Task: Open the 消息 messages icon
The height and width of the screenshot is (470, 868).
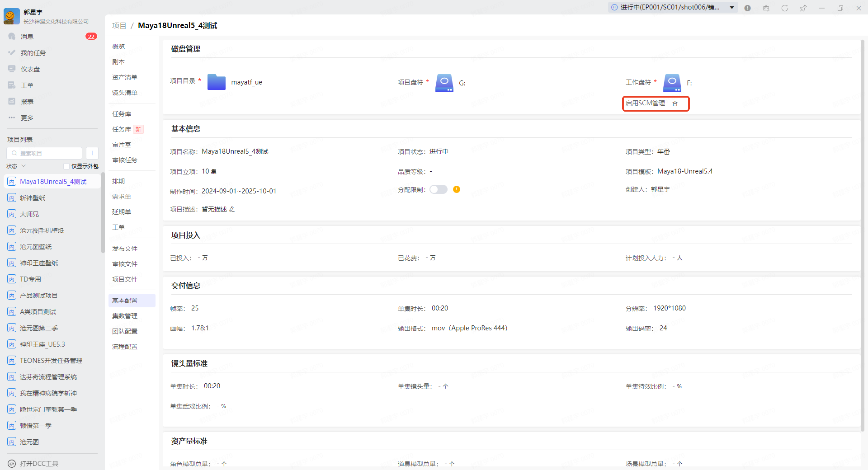Action: pyautogui.click(x=12, y=37)
